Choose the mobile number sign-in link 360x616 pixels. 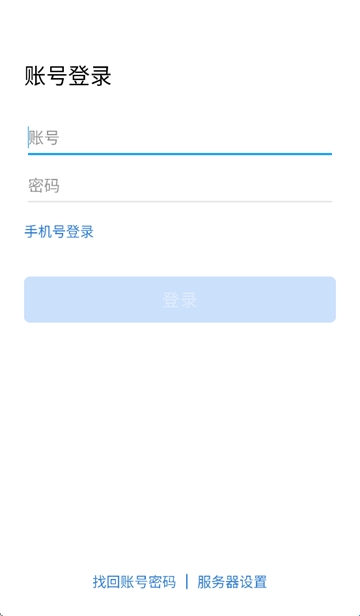tap(59, 232)
